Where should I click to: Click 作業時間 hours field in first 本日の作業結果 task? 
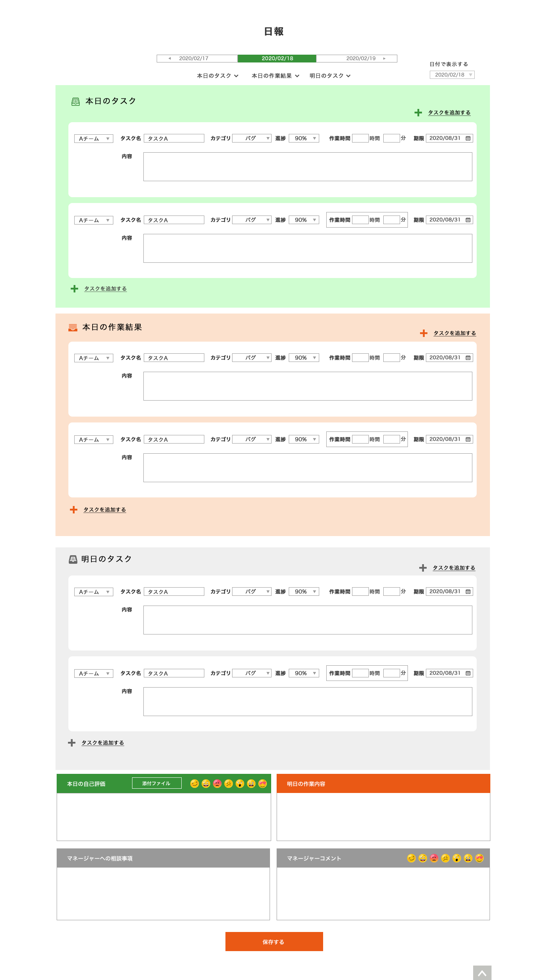coord(360,358)
